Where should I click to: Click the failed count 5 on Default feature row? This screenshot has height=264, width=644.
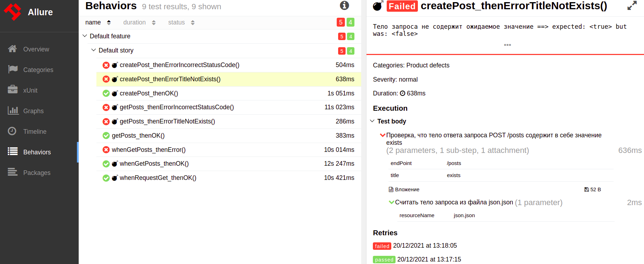341,37
